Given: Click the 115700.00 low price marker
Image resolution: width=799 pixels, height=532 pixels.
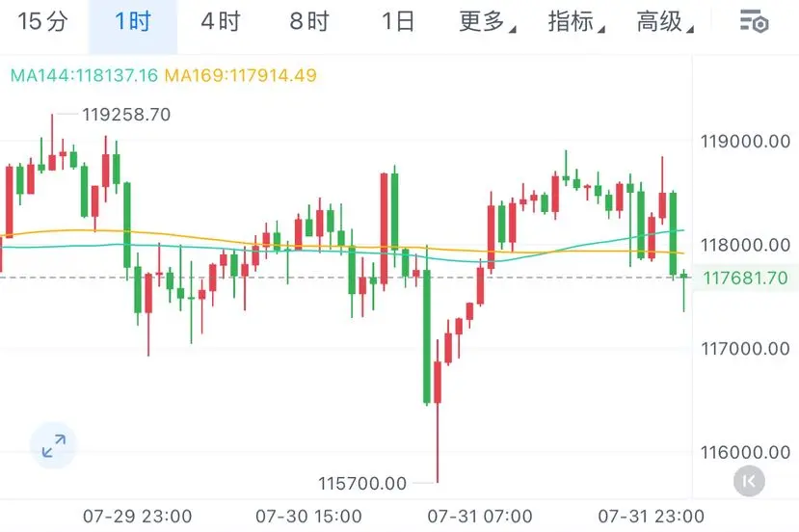Looking at the screenshot, I should pos(362,483).
